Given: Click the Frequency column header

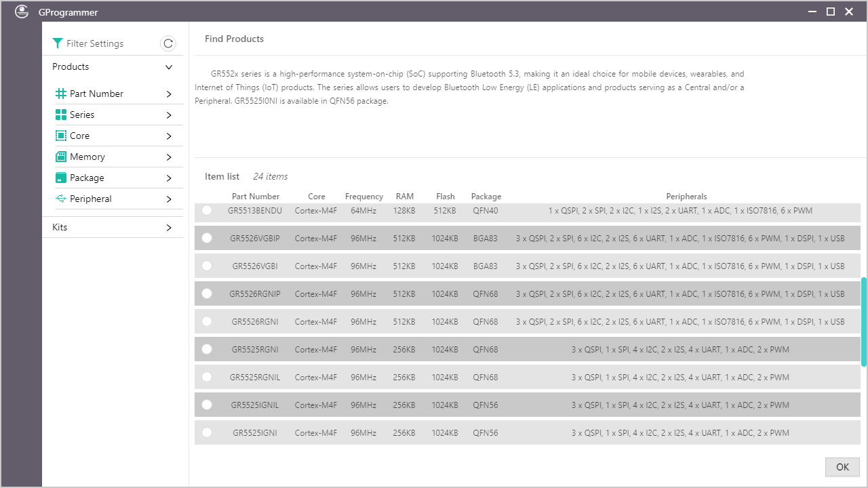Looking at the screenshot, I should (363, 197).
